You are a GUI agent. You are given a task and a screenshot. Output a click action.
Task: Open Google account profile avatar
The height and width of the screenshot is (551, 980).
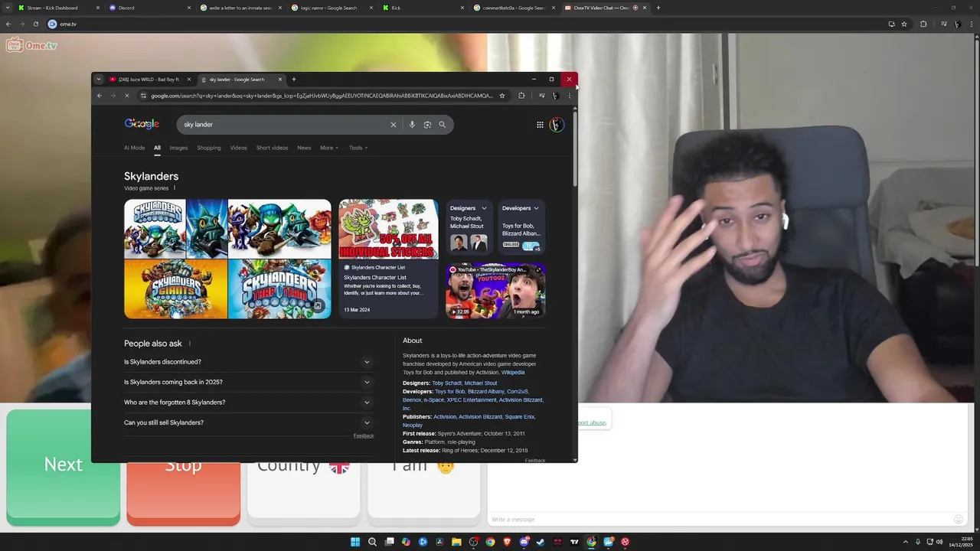pos(557,125)
